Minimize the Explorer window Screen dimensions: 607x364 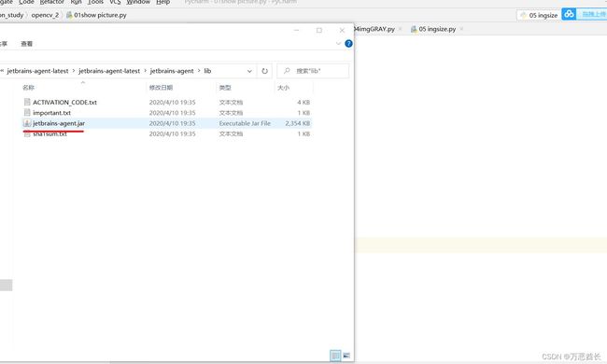297,30
